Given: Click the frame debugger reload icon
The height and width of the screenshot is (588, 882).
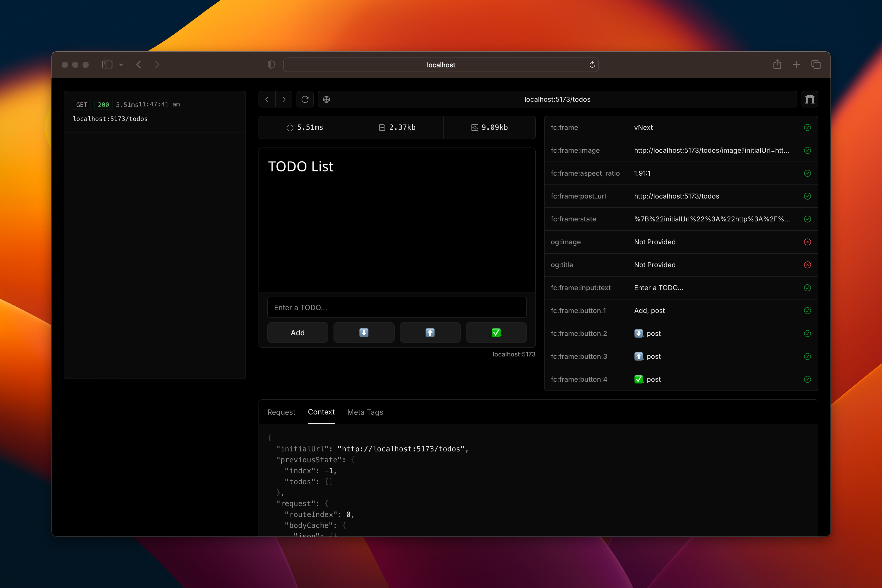Looking at the screenshot, I should click(305, 99).
